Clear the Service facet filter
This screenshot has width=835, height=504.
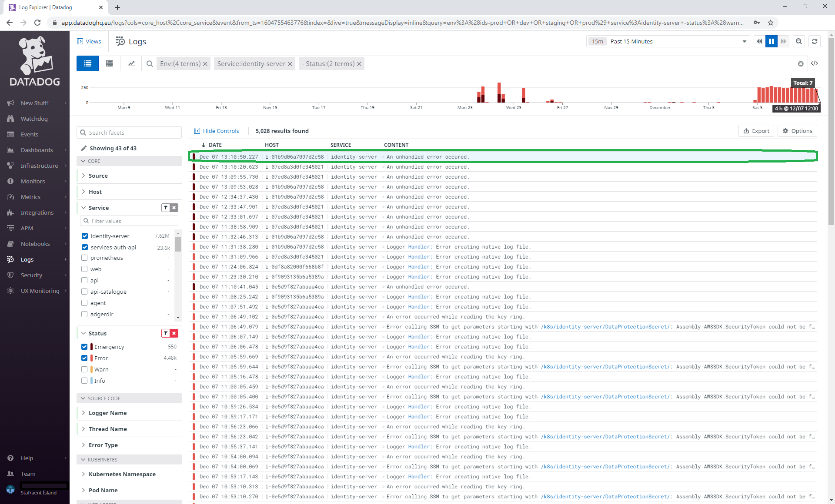pos(174,208)
